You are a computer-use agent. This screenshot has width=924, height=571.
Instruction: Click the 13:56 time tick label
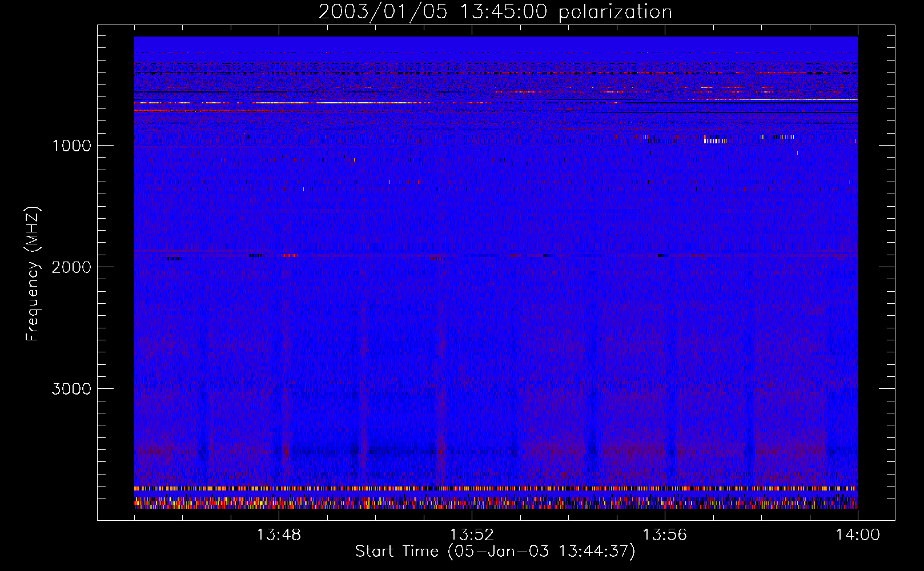[665, 535]
